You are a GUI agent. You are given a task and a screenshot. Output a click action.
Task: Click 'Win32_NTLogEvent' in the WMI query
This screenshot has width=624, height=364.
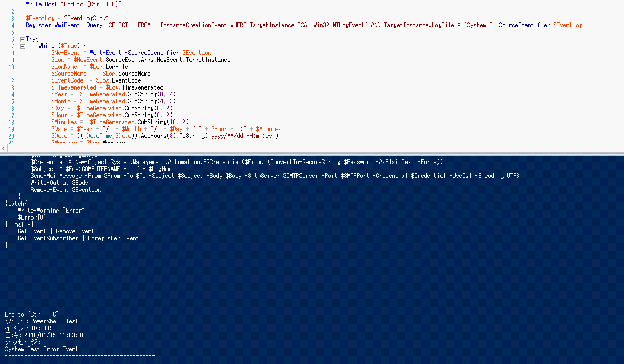339,25
